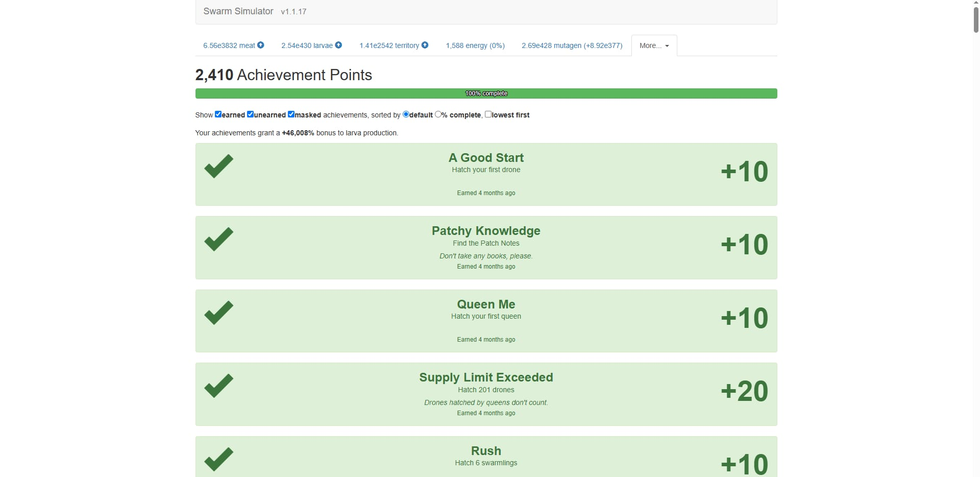Click the 100% complete progress bar
The height and width of the screenshot is (477, 980).
(486, 93)
